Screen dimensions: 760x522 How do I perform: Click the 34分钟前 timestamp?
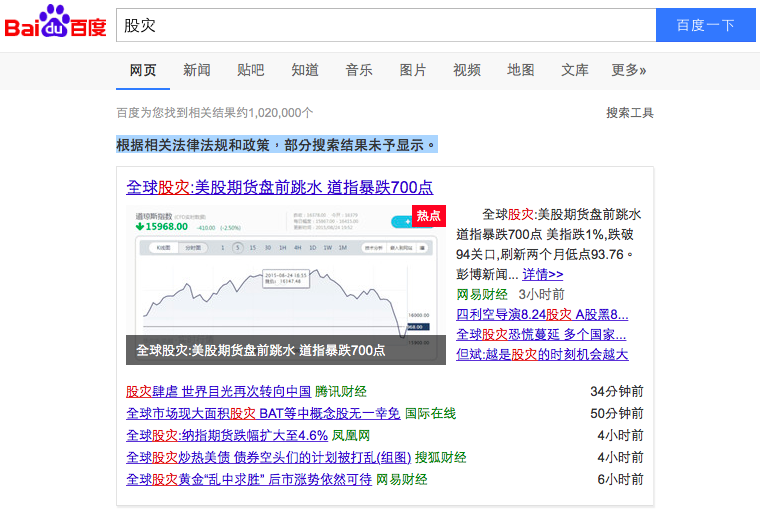click(x=617, y=391)
